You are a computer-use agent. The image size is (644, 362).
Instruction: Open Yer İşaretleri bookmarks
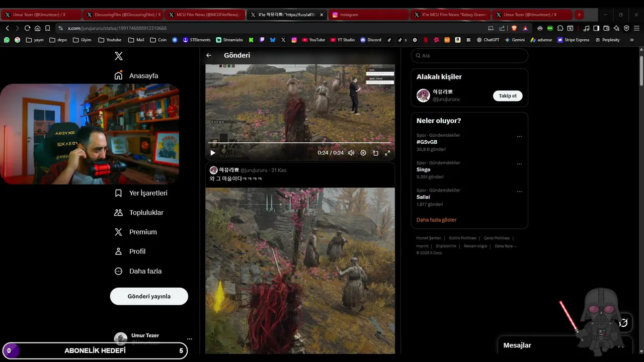141,193
